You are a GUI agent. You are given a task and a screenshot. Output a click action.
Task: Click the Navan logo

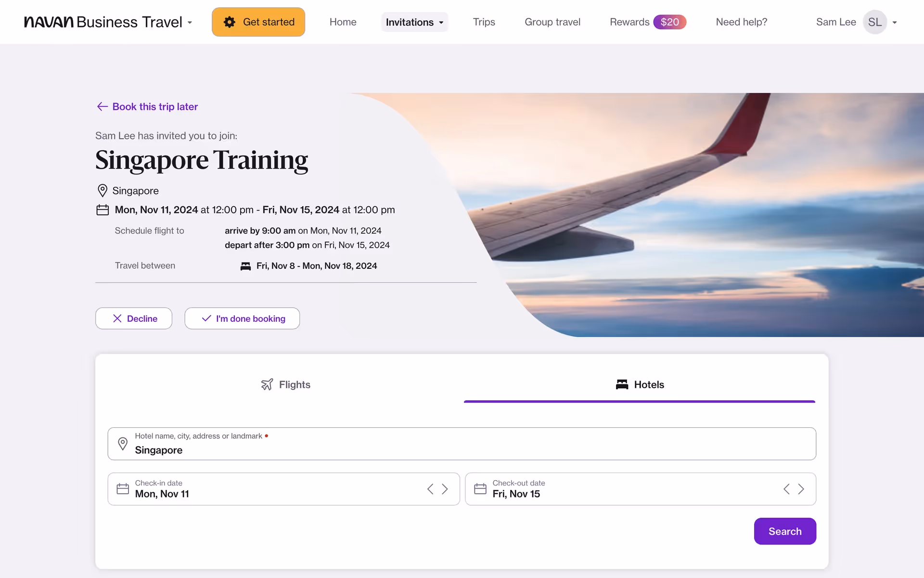point(49,22)
